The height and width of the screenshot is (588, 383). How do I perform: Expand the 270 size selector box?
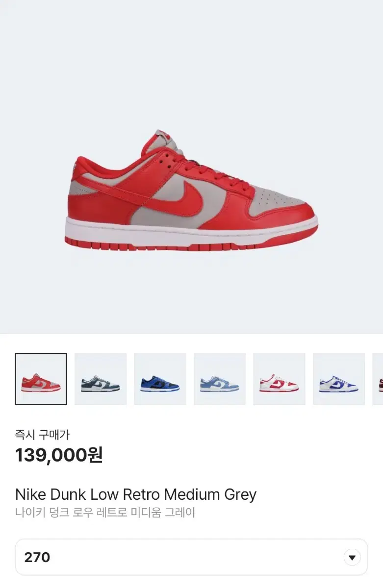pyautogui.click(x=191, y=557)
